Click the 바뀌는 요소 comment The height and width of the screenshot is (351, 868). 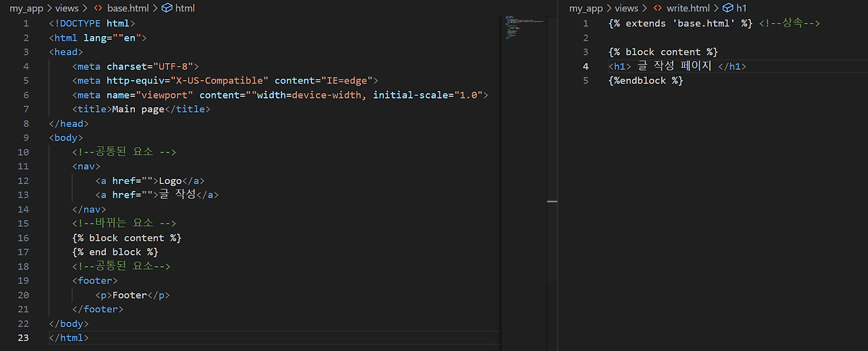click(124, 223)
